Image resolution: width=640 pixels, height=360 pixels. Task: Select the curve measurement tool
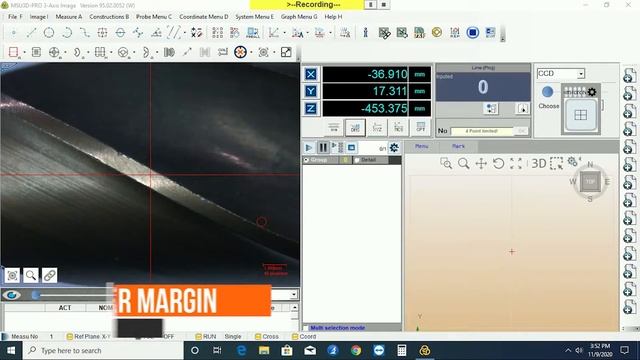[x=84, y=32]
